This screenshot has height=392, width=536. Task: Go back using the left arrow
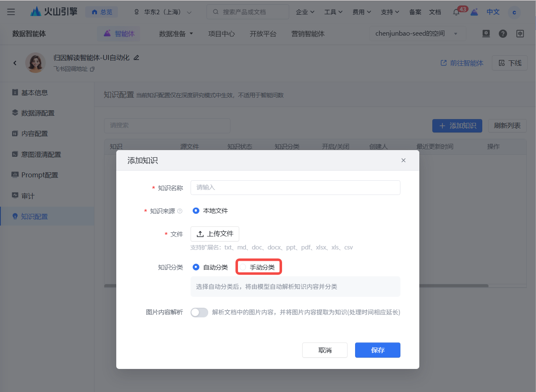(x=15, y=63)
